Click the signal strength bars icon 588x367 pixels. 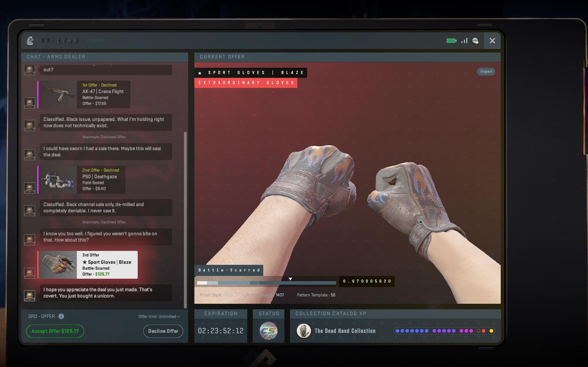pos(464,41)
